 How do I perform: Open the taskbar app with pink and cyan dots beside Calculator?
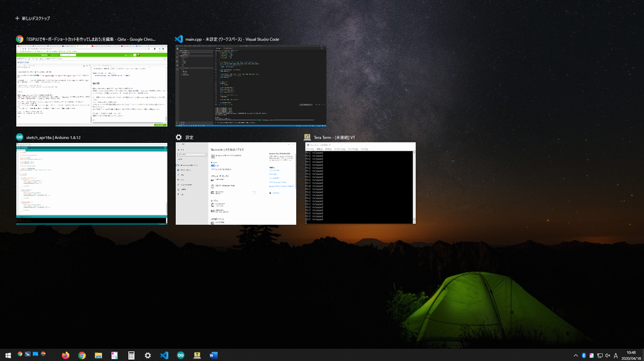tap(115, 355)
